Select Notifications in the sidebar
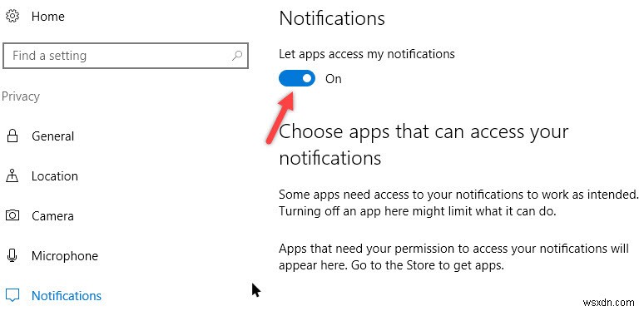Image resolution: width=644 pixels, height=311 pixels. 67,295
